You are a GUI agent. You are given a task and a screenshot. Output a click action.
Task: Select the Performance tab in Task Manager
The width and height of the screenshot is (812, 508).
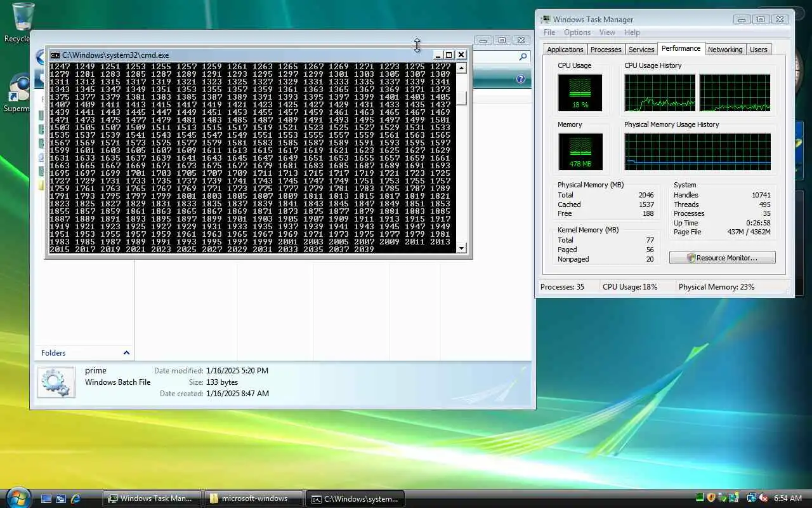[681, 48]
